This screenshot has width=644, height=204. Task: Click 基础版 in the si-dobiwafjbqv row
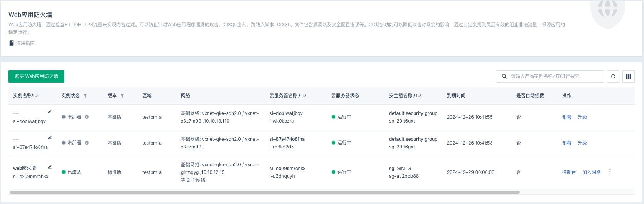(115, 117)
